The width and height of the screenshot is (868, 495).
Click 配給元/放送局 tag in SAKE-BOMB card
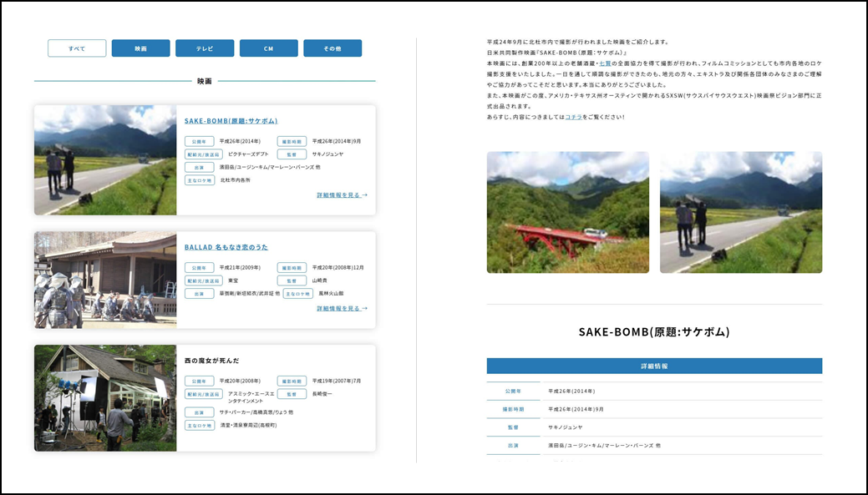[204, 154]
